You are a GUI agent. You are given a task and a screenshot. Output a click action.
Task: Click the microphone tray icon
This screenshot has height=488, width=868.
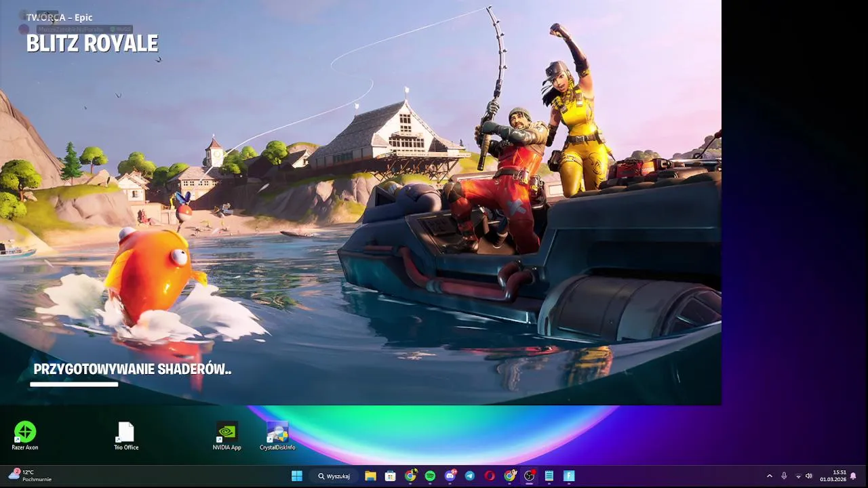tap(784, 476)
